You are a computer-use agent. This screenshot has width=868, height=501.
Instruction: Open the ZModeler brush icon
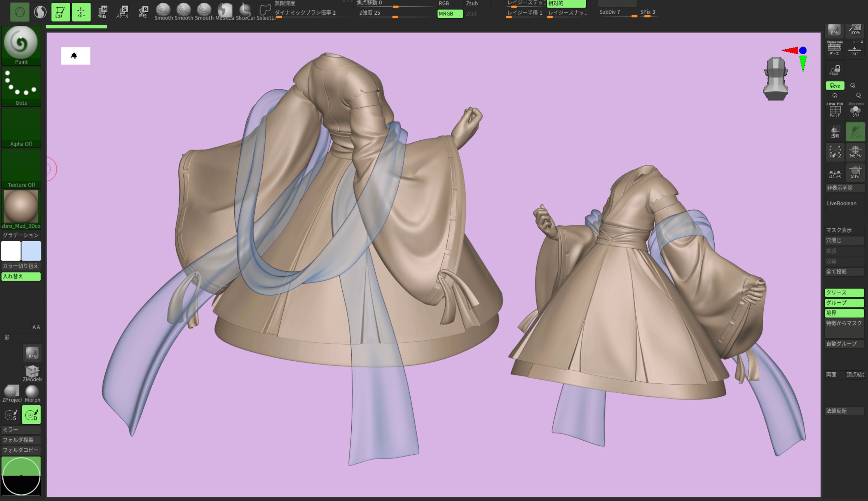(x=32, y=373)
